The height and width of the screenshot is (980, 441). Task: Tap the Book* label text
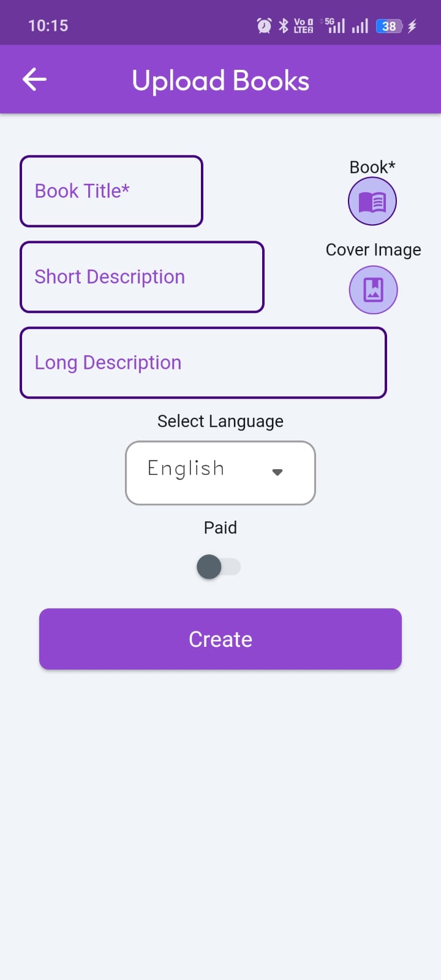372,167
